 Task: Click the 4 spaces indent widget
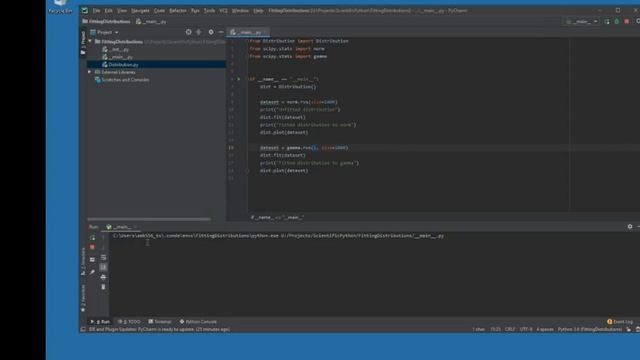(x=545, y=329)
